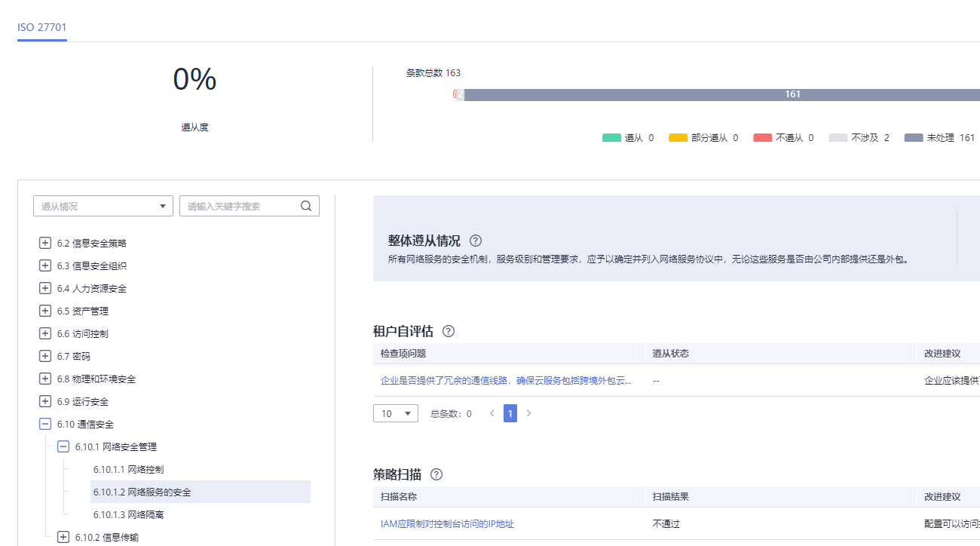
Task: Click the 整体遵从情况 heading
Action: tap(424, 241)
